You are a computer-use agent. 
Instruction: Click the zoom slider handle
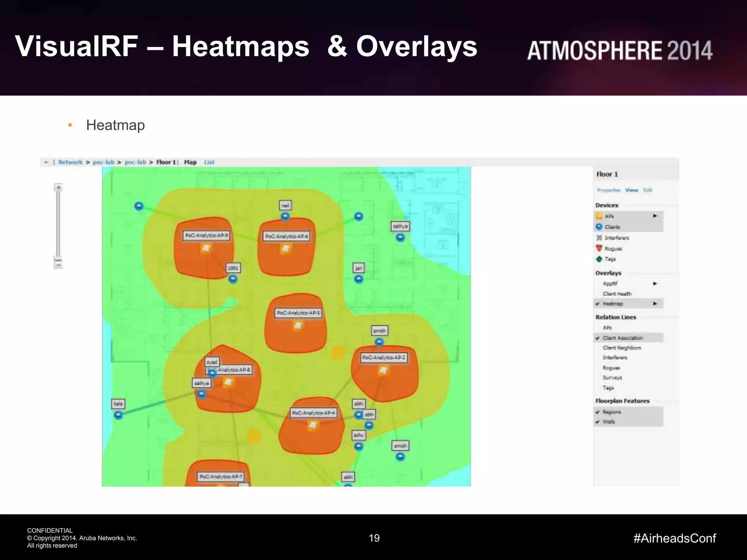pyautogui.click(x=58, y=259)
